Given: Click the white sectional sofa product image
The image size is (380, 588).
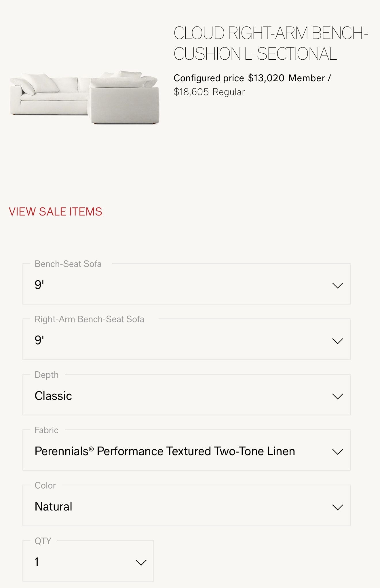Looking at the screenshot, I should (x=84, y=98).
